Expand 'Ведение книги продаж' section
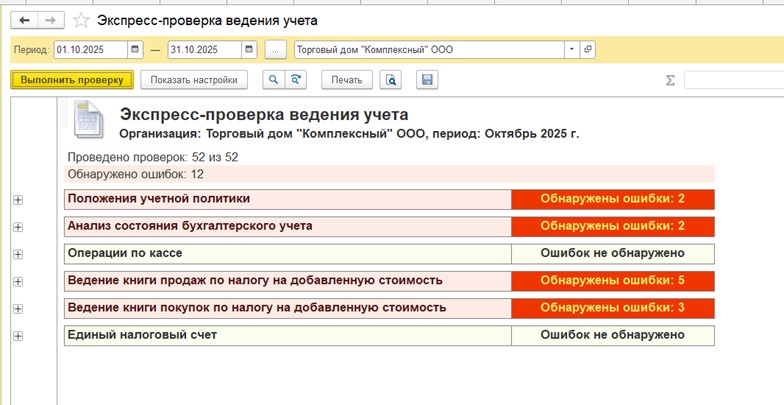784x405 pixels. point(18,282)
